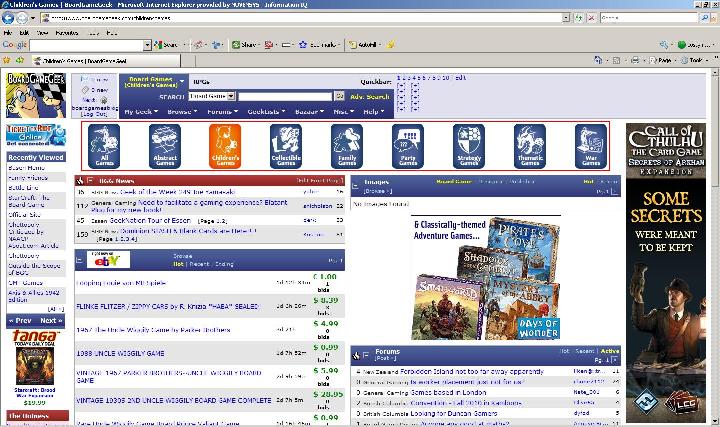The width and height of the screenshot is (720, 427).
Task: Open the Favorites star icon
Action: tap(6, 60)
